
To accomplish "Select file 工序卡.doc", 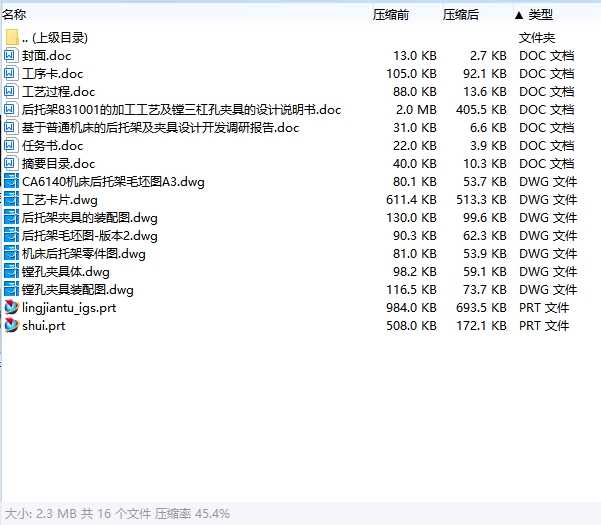I will point(53,74).
